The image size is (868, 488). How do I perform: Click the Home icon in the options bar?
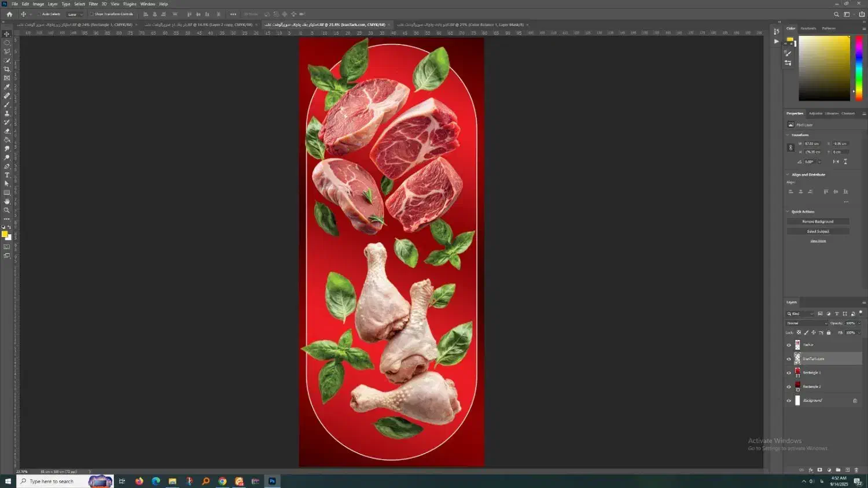[9, 14]
